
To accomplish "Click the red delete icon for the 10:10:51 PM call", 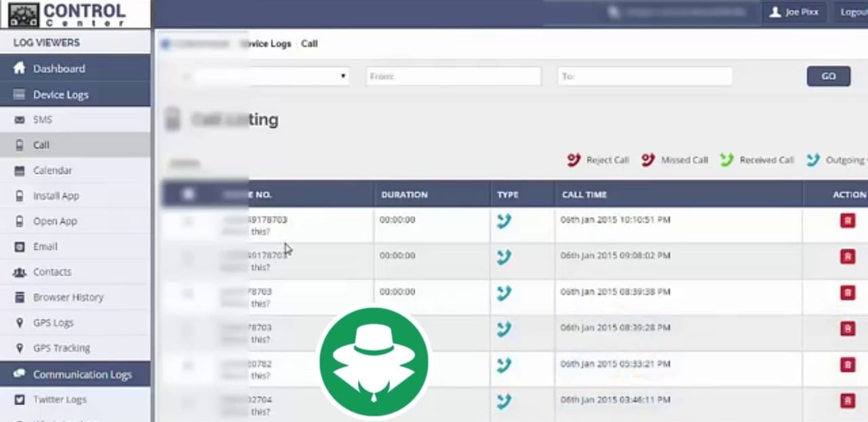I will pyautogui.click(x=847, y=221).
